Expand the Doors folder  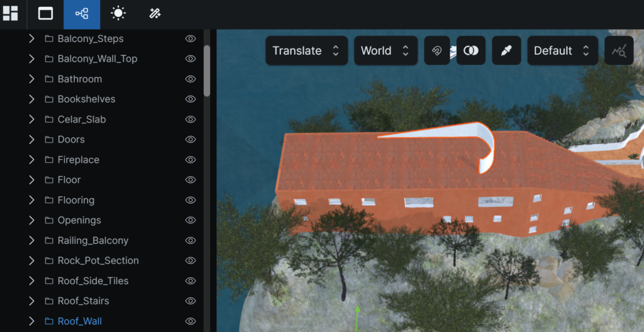[x=31, y=140]
